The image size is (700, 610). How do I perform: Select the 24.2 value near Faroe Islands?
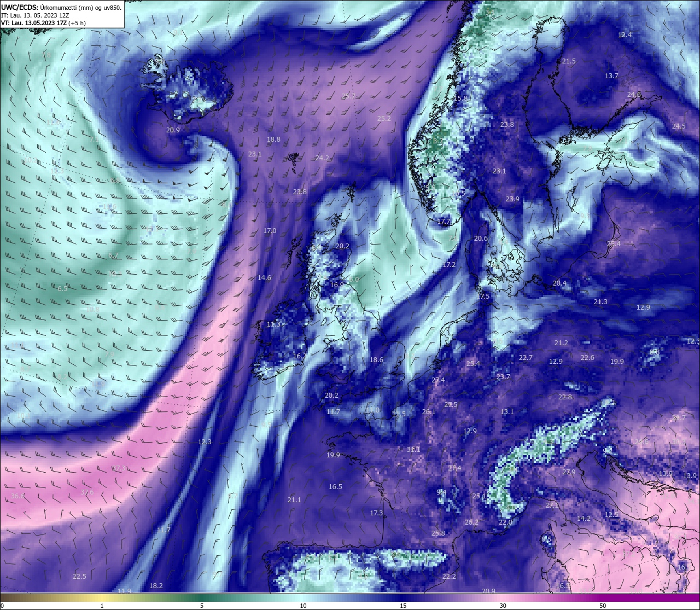pos(322,158)
